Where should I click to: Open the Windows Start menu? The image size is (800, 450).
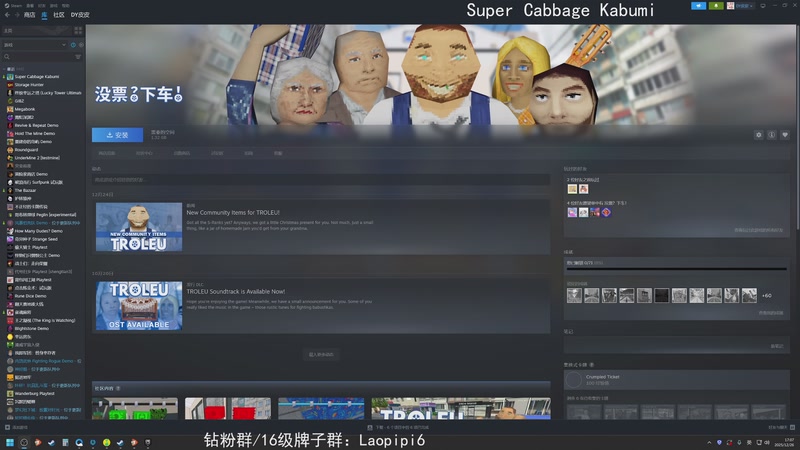(x=10, y=442)
